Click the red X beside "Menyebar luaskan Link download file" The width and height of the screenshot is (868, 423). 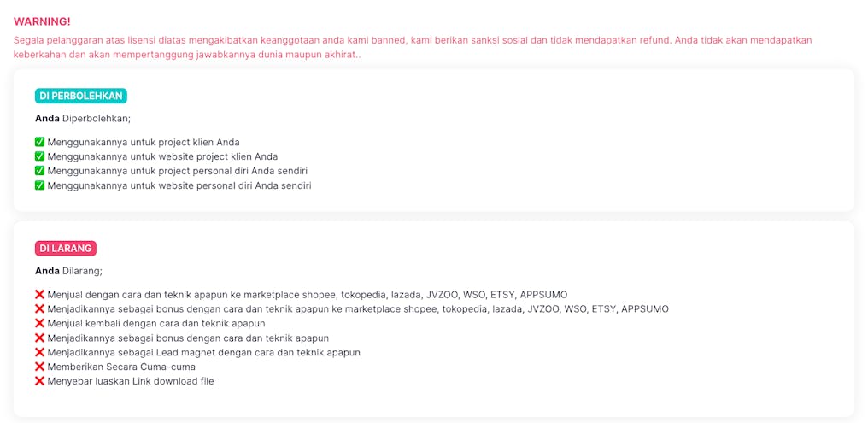(x=39, y=381)
